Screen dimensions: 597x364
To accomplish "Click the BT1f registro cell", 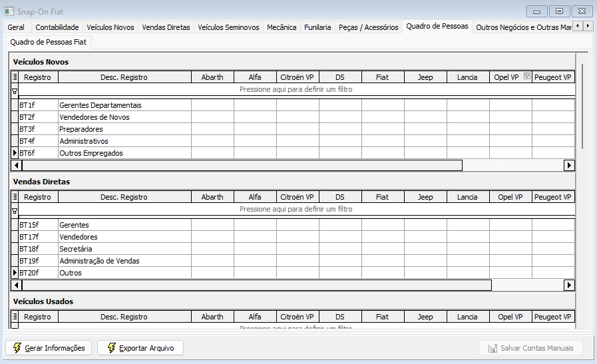I will [x=39, y=105].
